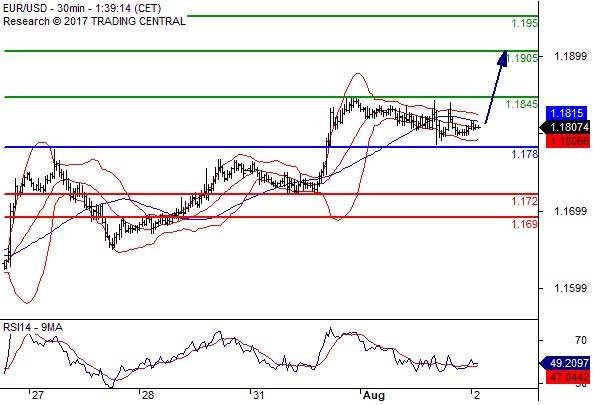Viewport: 593px width, 405px height.
Task: Click the date label 2 on the time axis
Action: pos(477,396)
